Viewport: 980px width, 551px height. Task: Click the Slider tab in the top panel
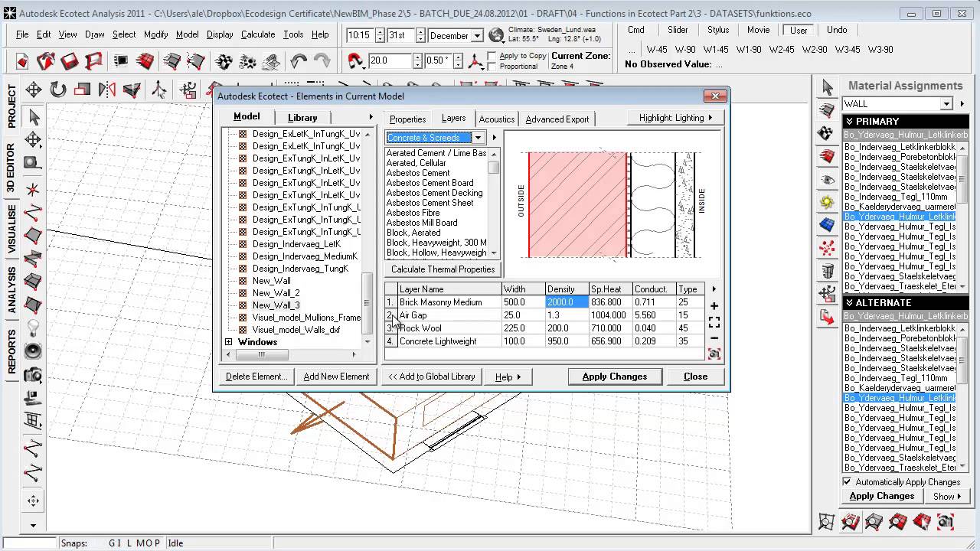point(678,30)
